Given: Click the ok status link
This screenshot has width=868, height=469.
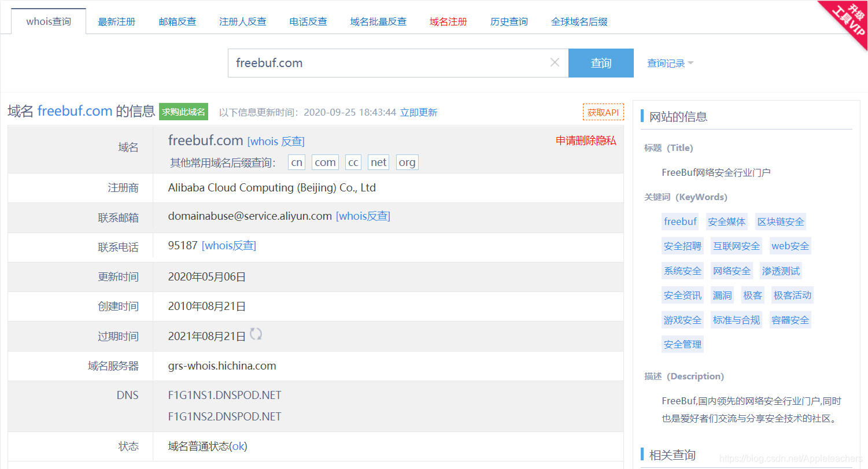Looking at the screenshot, I should click(238, 446).
